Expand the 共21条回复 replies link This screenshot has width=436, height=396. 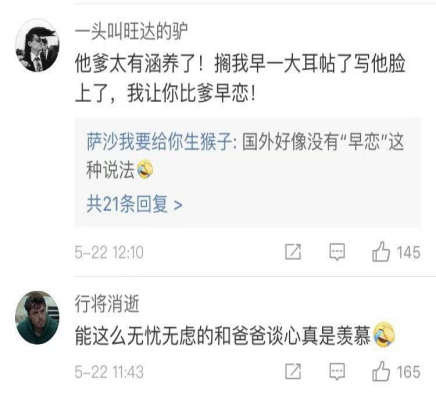pos(134,204)
